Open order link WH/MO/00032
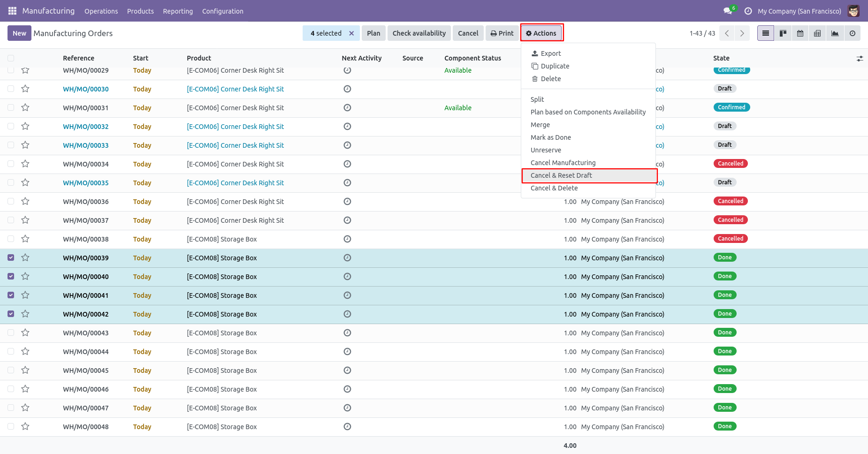Image resolution: width=868 pixels, height=454 pixels. pyautogui.click(x=86, y=127)
